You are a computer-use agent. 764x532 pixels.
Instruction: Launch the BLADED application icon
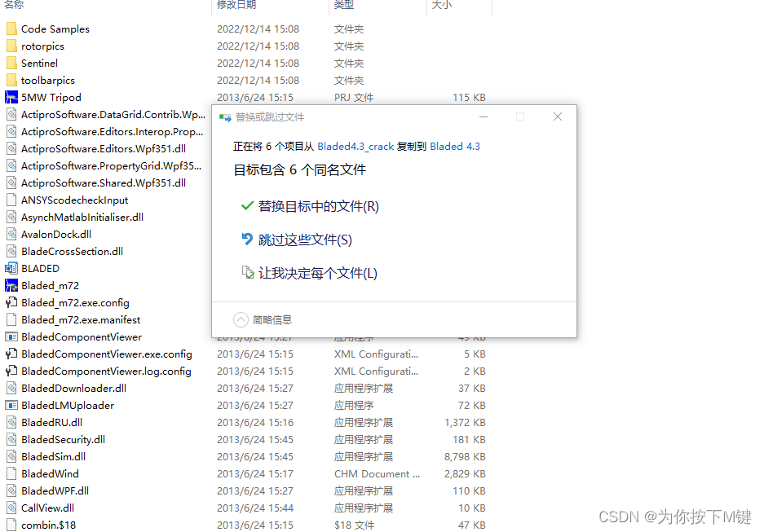point(13,268)
